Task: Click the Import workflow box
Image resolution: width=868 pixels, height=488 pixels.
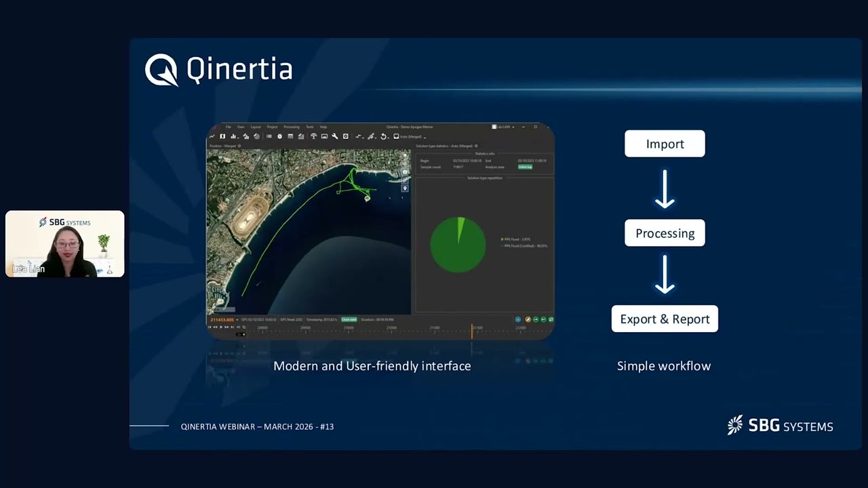Action: coord(665,144)
